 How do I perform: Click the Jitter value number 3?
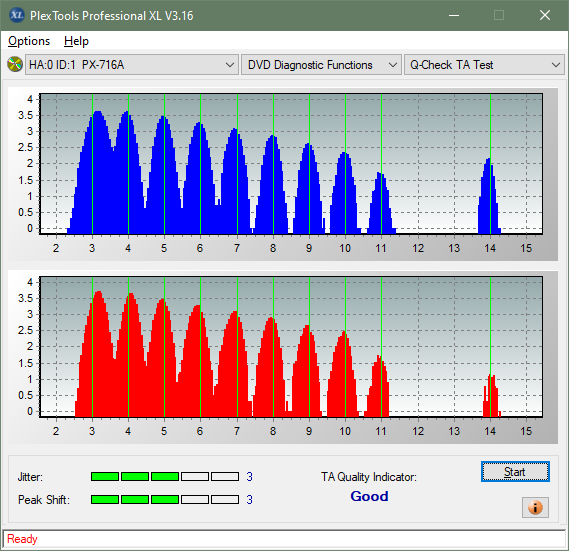pyautogui.click(x=249, y=477)
